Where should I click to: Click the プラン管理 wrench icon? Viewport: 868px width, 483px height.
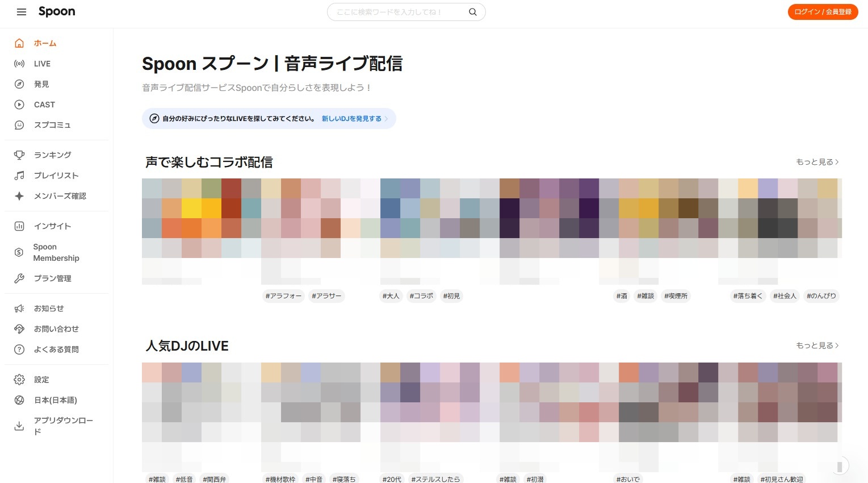click(19, 278)
